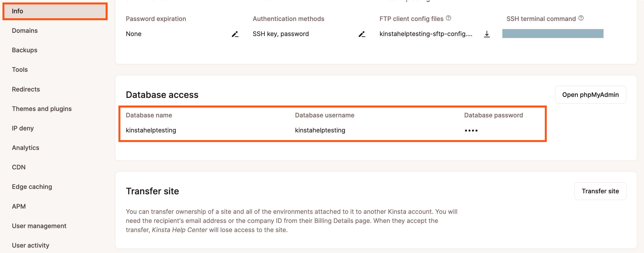Open the IP deny list
Screen dimensions: 644x253
point(23,128)
